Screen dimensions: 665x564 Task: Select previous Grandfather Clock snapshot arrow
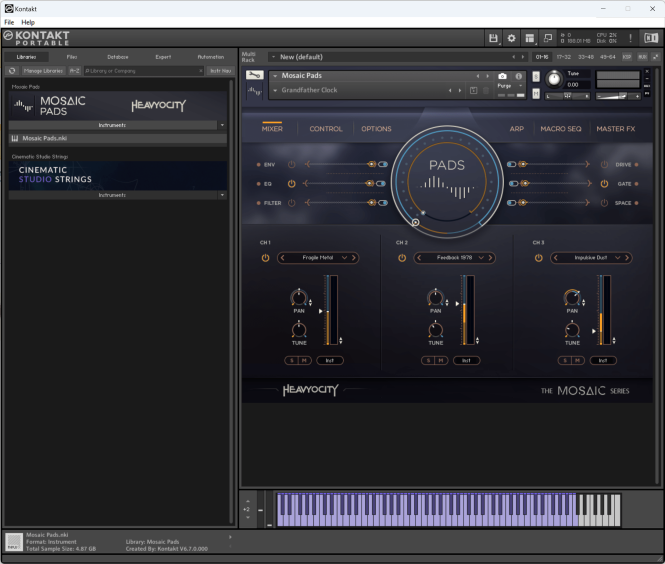450,90
